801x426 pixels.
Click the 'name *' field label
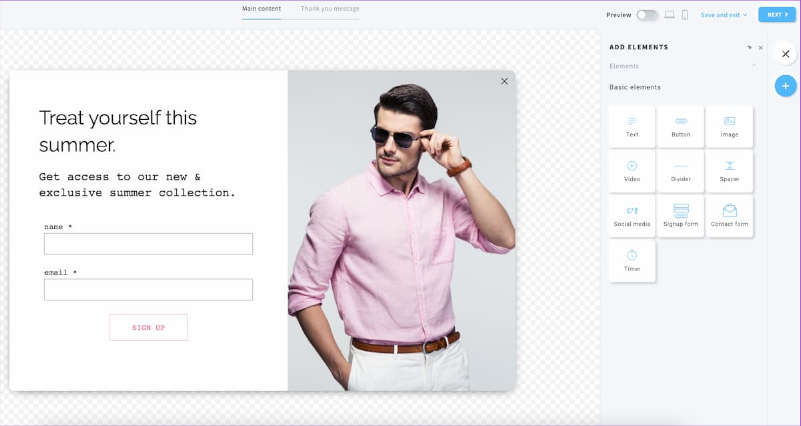(58, 227)
